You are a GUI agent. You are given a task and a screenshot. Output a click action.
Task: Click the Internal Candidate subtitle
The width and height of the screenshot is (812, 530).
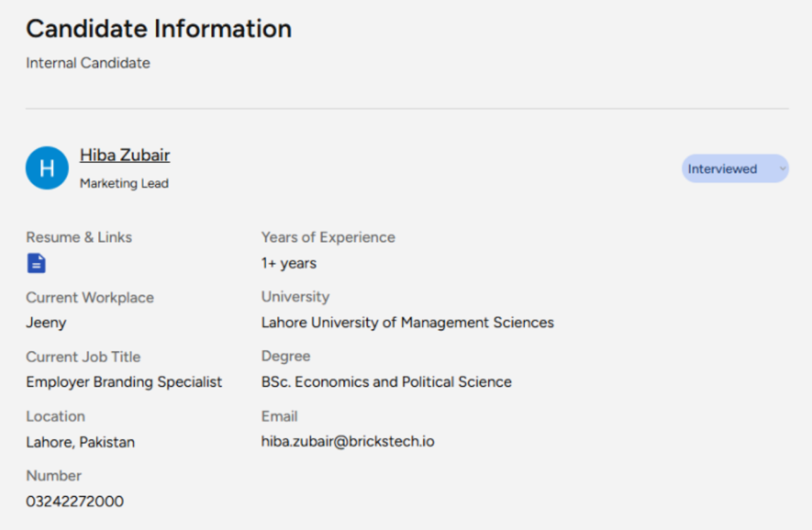[88, 63]
